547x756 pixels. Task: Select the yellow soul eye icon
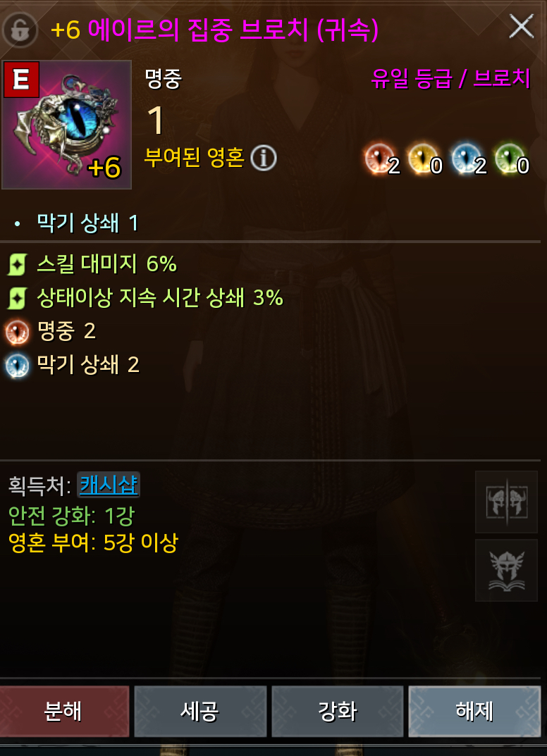[x=422, y=158]
